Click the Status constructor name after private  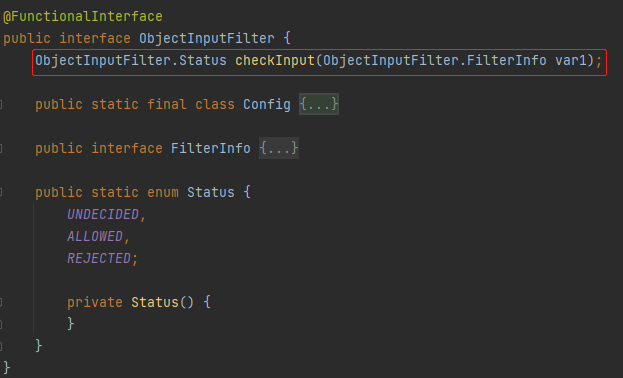point(155,302)
